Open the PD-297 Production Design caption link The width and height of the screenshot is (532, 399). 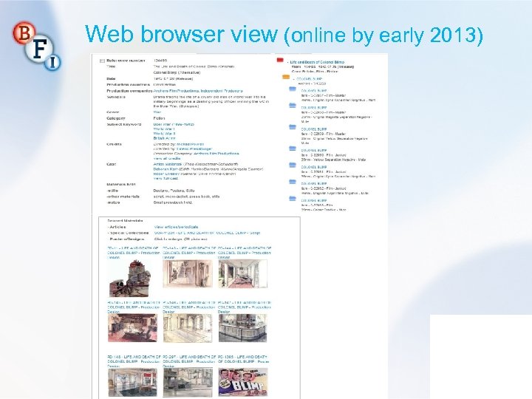tap(189, 361)
